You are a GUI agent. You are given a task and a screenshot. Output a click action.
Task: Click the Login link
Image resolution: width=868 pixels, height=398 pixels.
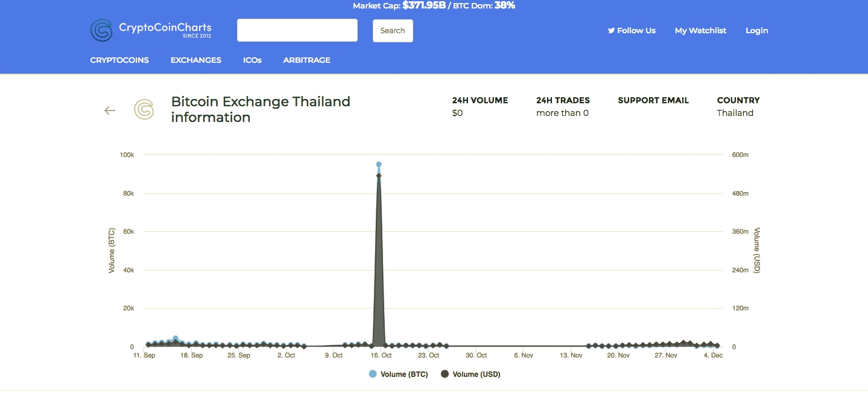[756, 30]
